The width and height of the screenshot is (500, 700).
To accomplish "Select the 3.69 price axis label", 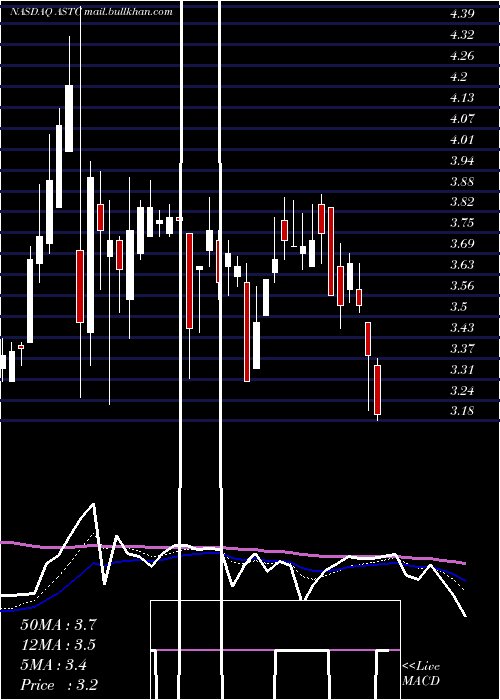I will pyautogui.click(x=462, y=244).
